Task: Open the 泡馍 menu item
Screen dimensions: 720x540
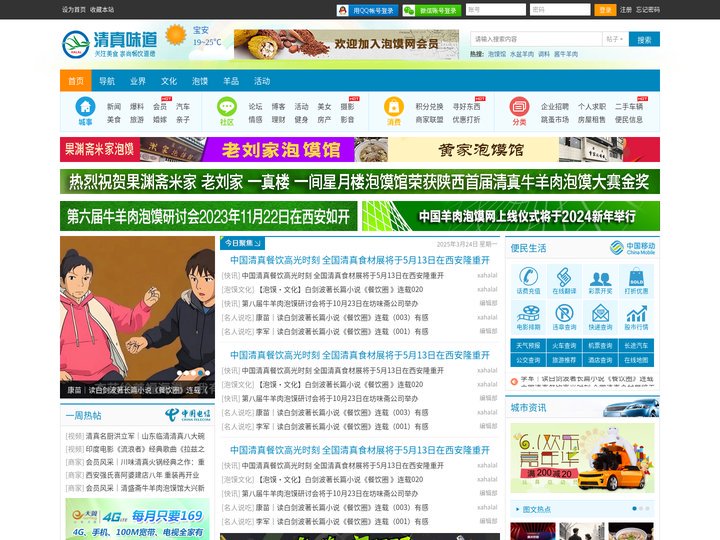Action: click(x=200, y=81)
